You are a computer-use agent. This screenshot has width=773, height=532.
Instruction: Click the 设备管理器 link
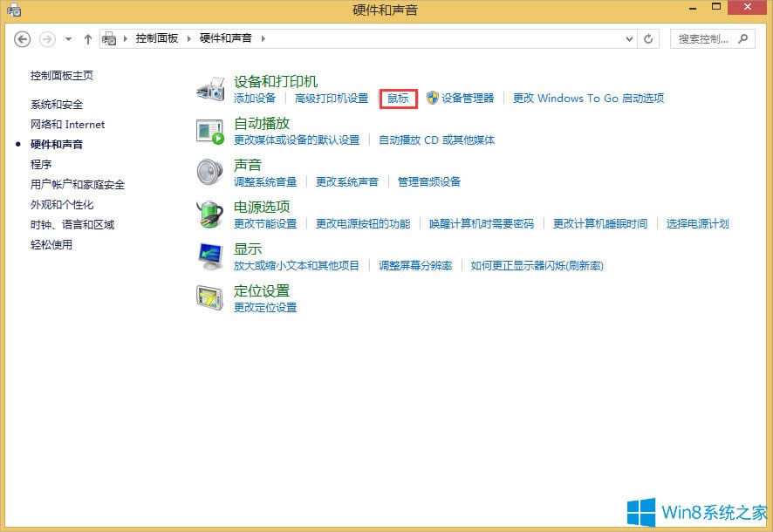click(x=467, y=99)
